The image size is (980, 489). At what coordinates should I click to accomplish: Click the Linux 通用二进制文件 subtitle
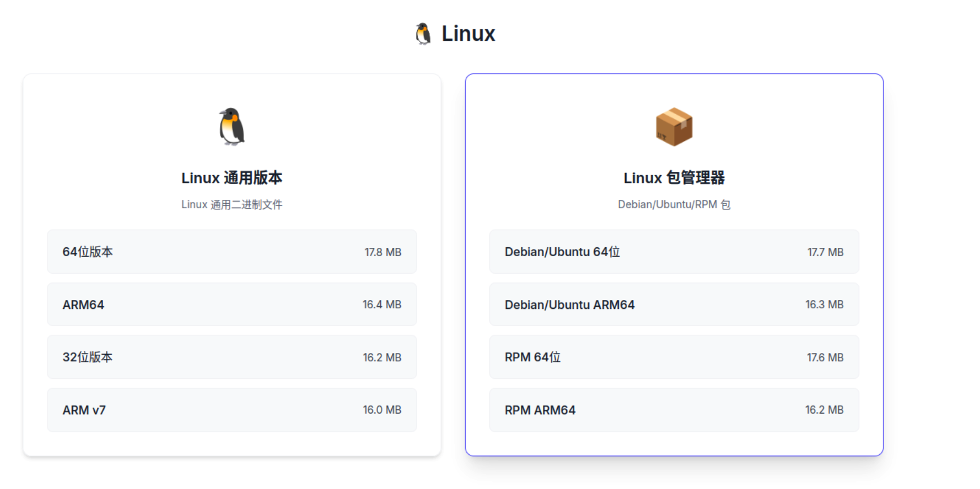(x=231, y=205)
